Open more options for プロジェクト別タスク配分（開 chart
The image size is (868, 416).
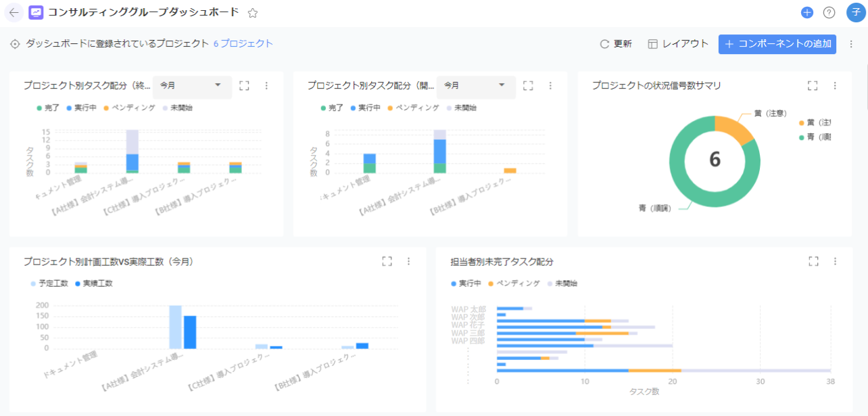point(550,86)
